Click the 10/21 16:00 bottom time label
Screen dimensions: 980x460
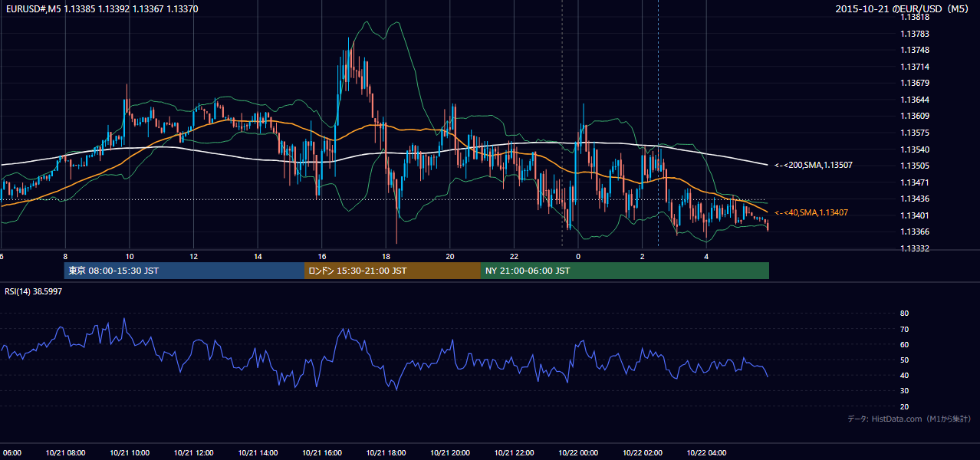point(321,452)
